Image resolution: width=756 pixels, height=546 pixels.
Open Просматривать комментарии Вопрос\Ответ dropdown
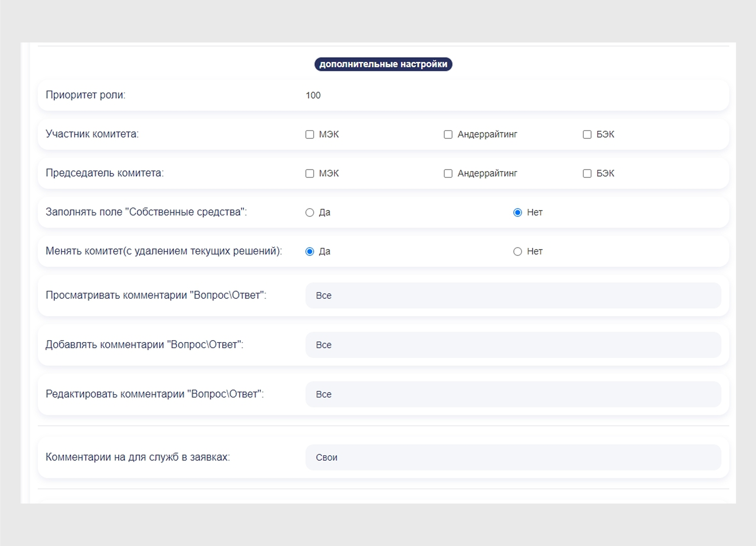(x=513, y=295)
